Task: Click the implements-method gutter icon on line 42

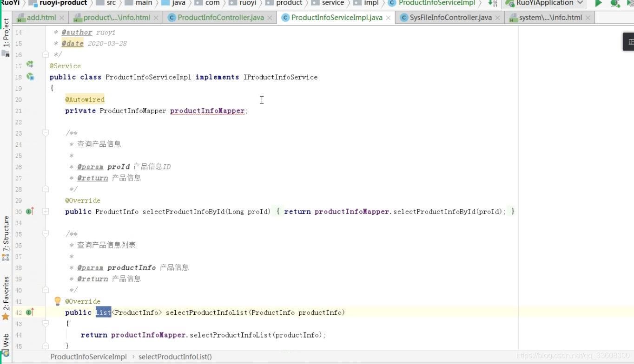Action: (x=30, y=312)
